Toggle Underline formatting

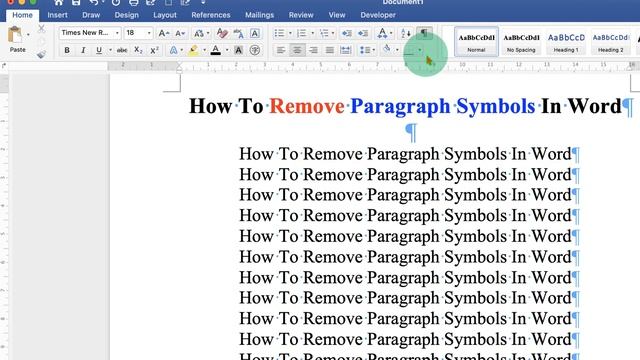click(99, 50)
